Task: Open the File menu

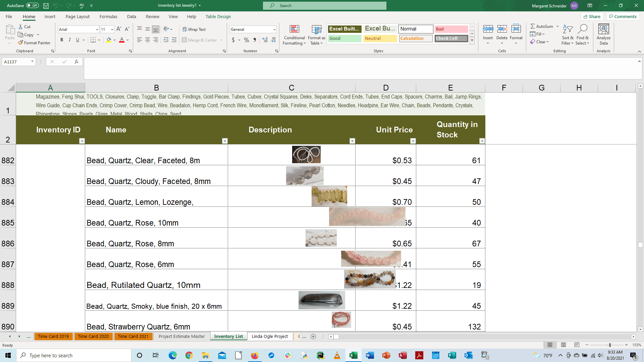Action: (9, 16)
